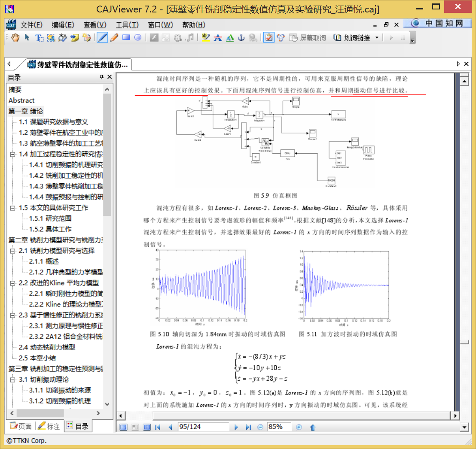Go to the first page
The width and height of the screenshot is (476, 449).
tap(158, 427)
